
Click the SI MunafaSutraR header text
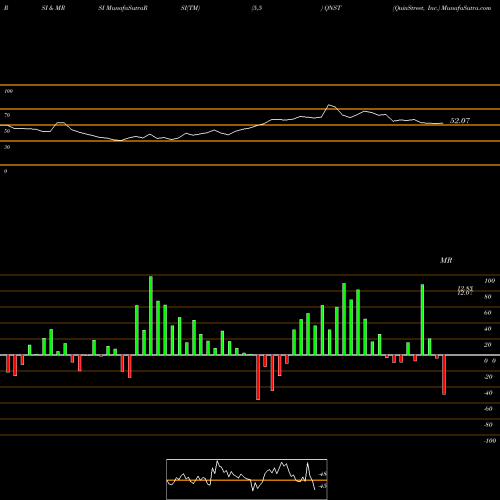123,8
